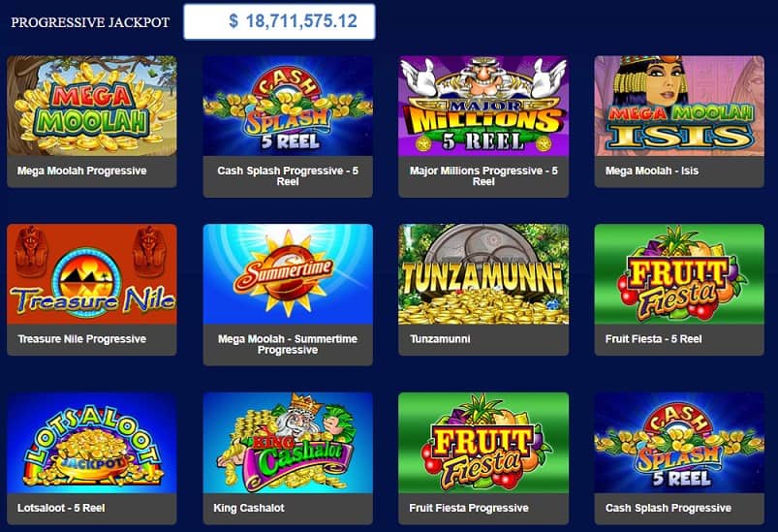778x532 pixels.
Task: Click Treasure Nile Progressive caption
Action: [81, 339]
